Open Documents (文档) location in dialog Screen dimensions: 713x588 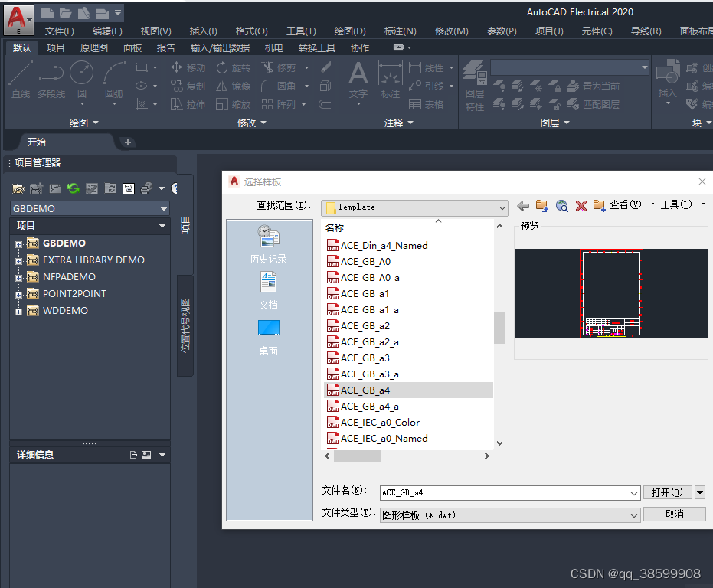268,291
